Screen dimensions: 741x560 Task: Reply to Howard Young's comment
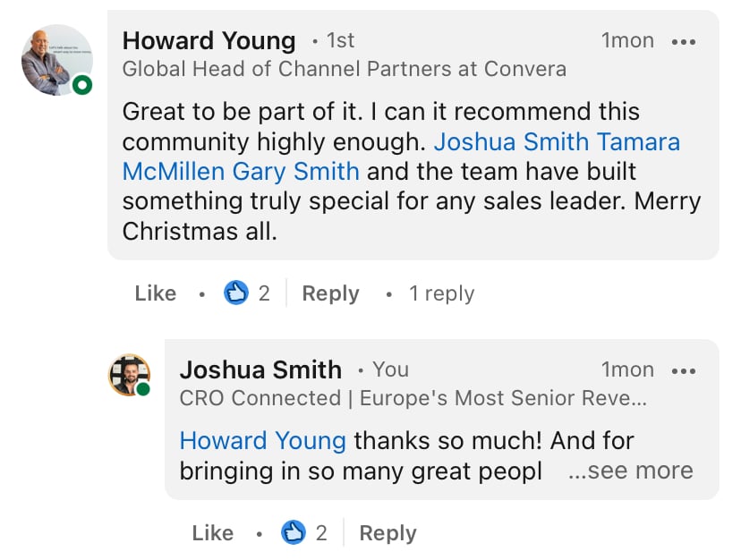pos(331,293)
